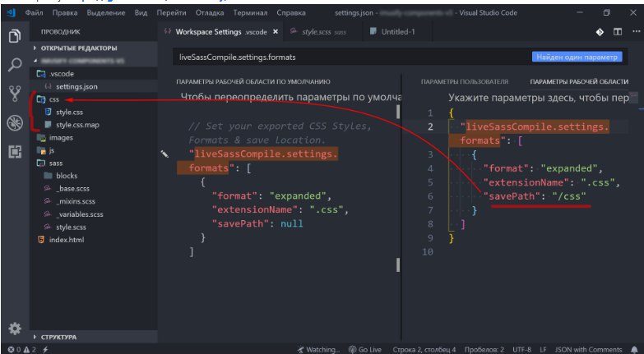The height and width of the screenshot is (354, 644).
Task: Click the notifications bell in status bar
Action: click(634, 350)
